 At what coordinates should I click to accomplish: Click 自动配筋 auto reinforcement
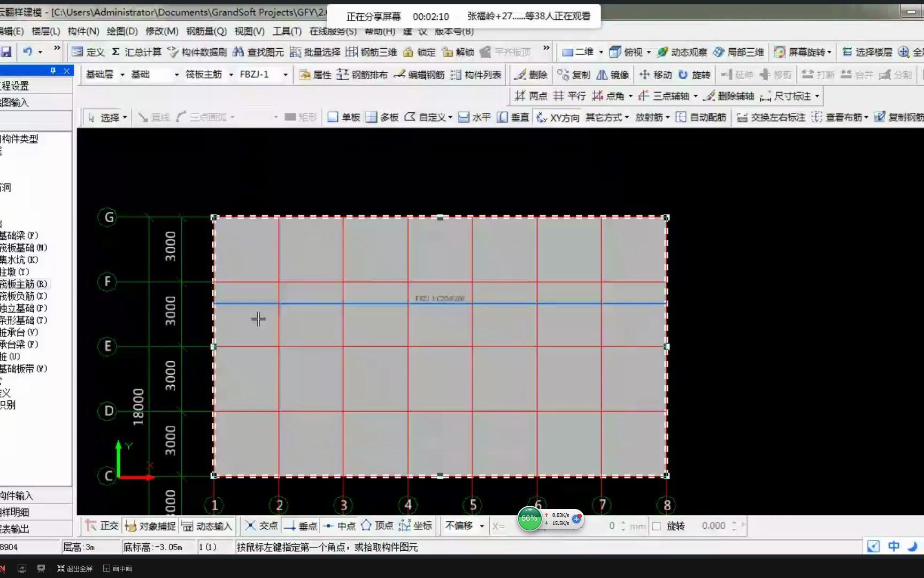(701, 117)
